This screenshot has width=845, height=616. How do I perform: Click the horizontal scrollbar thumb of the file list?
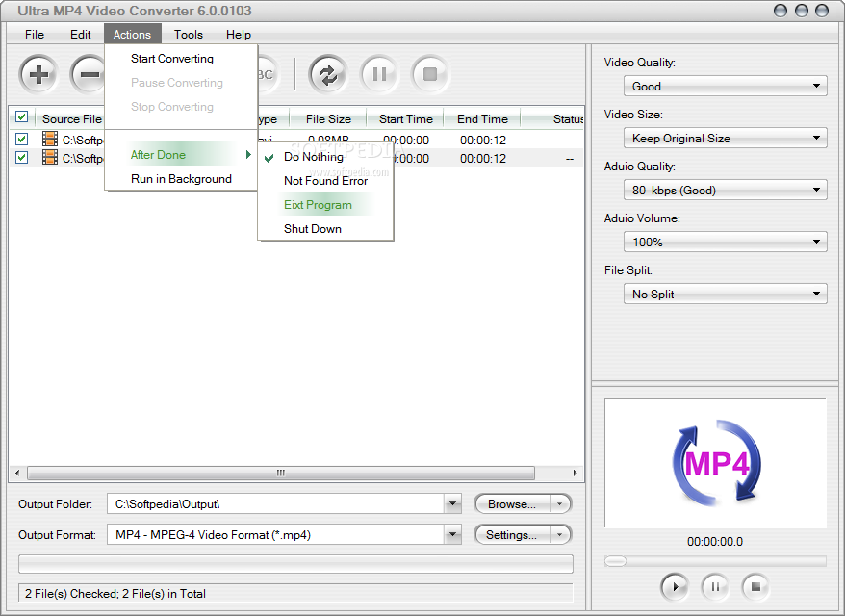pos(281,473)
